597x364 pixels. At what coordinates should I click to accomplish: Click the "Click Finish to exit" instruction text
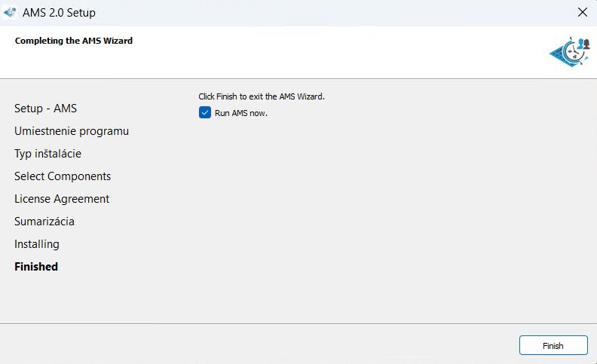click(261, 96)
